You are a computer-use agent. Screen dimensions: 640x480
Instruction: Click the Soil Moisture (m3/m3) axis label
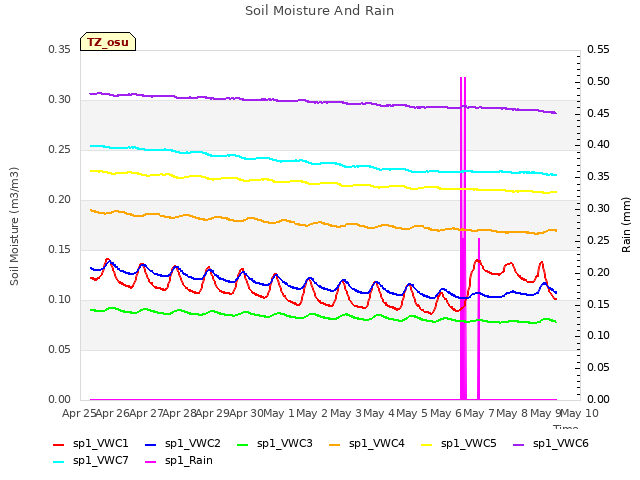pos(14,226)
